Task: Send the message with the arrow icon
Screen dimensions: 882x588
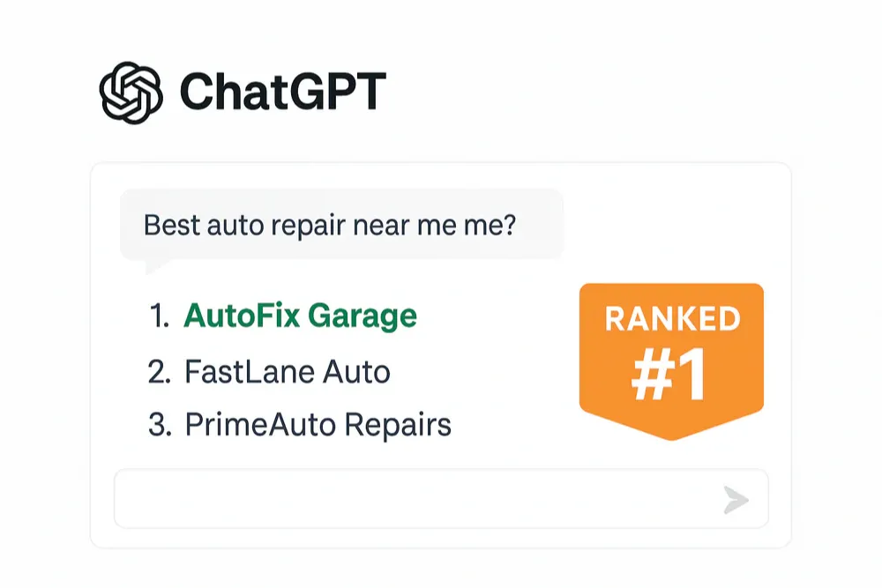Action: pyautogui.click(x=736, y=500)
